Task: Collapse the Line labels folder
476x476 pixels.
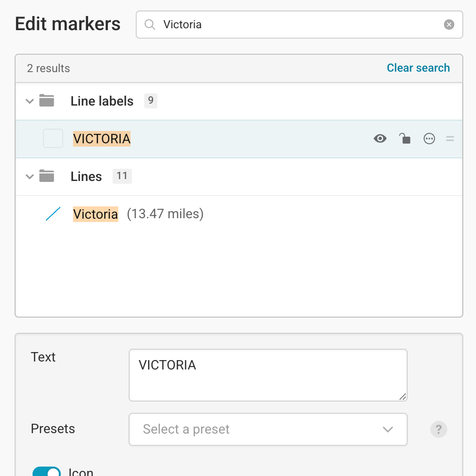Action: coord(29,101)
